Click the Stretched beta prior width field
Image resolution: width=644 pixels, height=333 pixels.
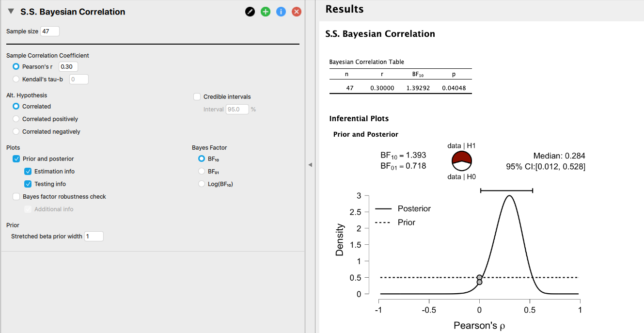(x=94, y=236)
